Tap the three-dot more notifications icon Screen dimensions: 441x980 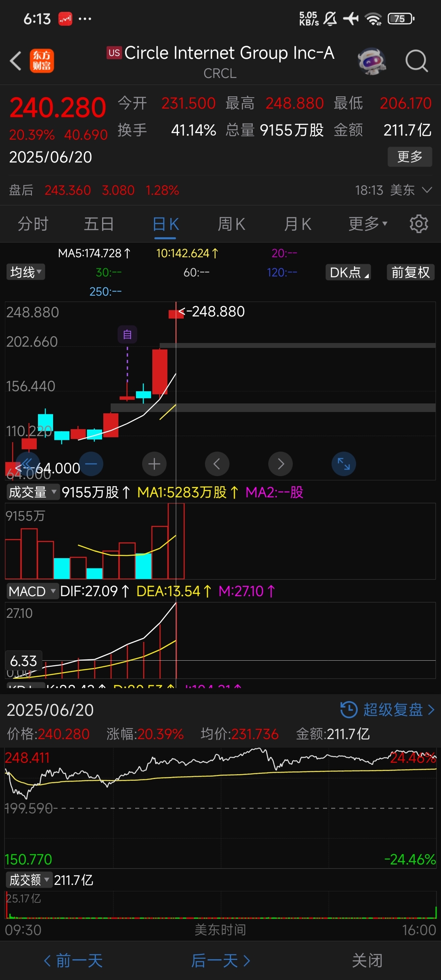coord(85,19)
